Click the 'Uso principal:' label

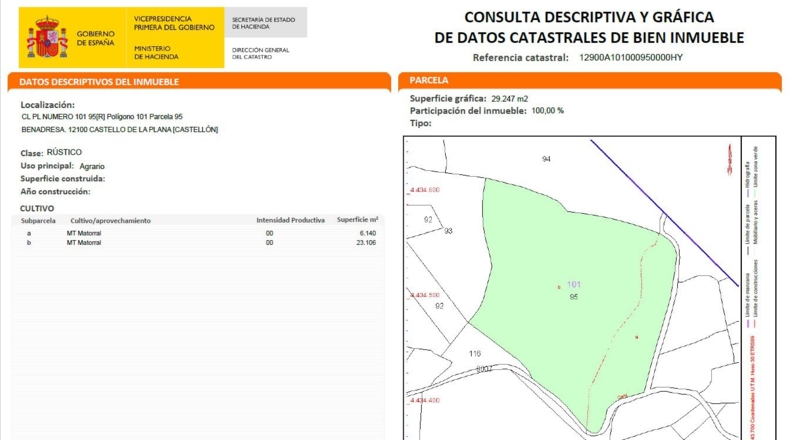pos(47,166)
